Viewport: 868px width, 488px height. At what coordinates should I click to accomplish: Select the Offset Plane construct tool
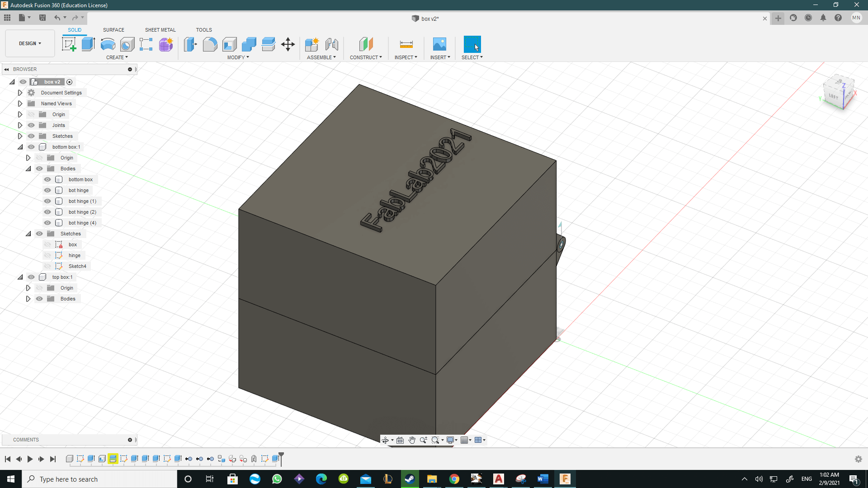366,44
